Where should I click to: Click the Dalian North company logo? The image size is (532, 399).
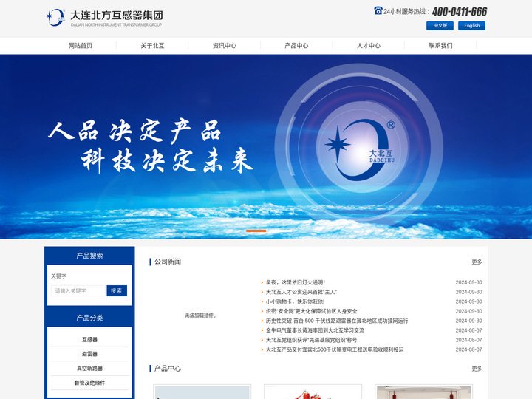(104, 18)
